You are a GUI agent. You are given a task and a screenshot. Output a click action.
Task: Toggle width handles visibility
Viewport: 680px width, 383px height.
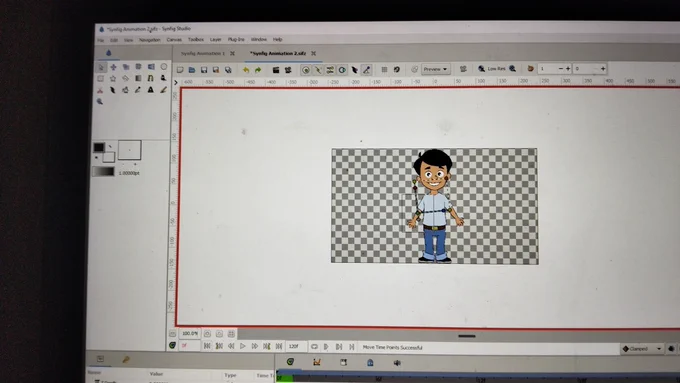pos(354,70)
